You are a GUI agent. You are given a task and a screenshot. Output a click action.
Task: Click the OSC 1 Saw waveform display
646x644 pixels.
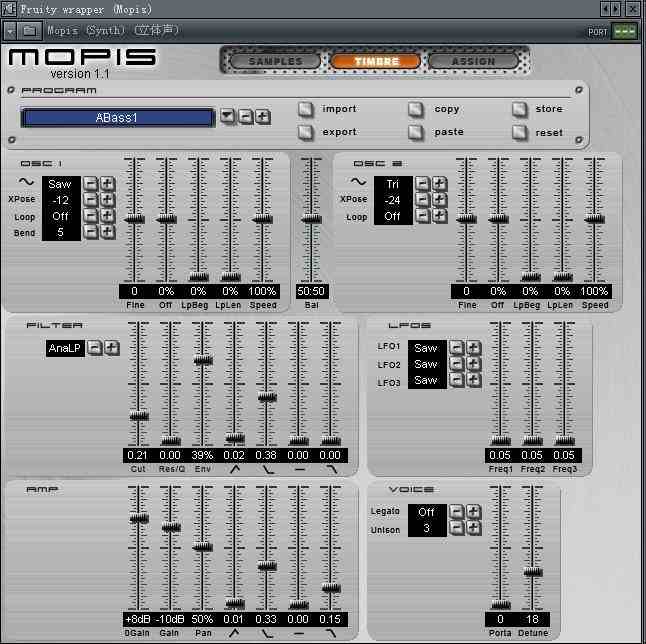pos(60,184)
